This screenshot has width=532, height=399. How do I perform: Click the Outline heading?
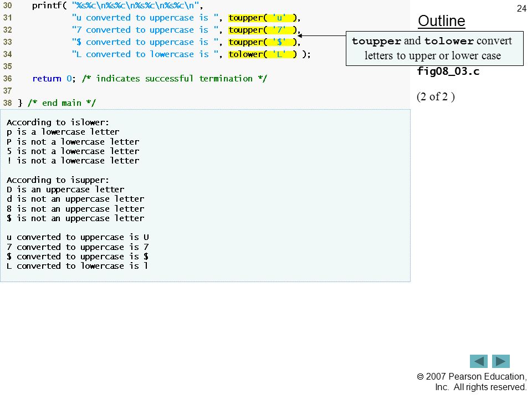(x=442, y=21)
